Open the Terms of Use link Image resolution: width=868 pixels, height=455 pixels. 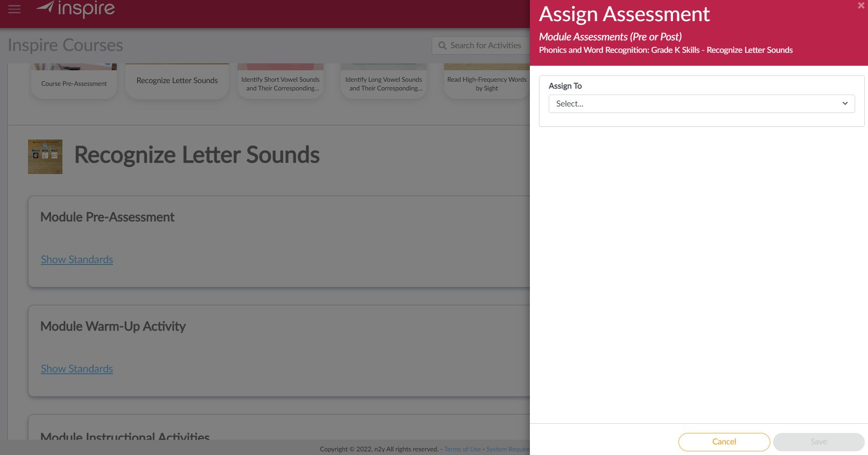click(462, 449)
